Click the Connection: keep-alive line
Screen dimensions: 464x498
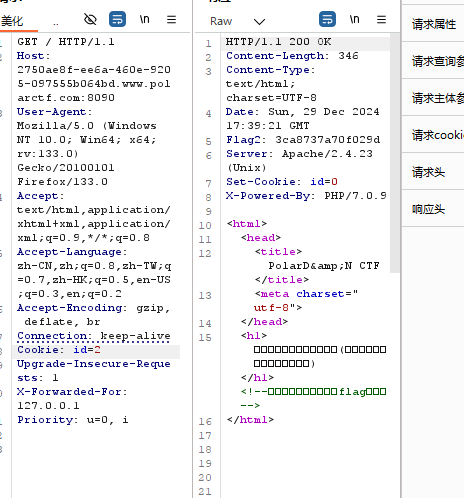[x=94, y=336]
